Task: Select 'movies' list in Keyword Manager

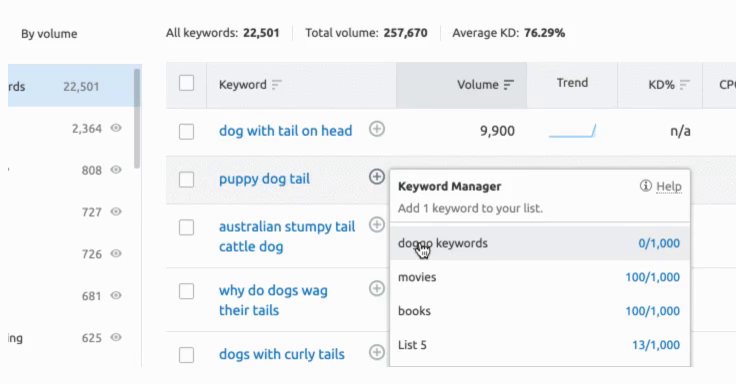Action: pyautogui.click(x=540, y=277)
